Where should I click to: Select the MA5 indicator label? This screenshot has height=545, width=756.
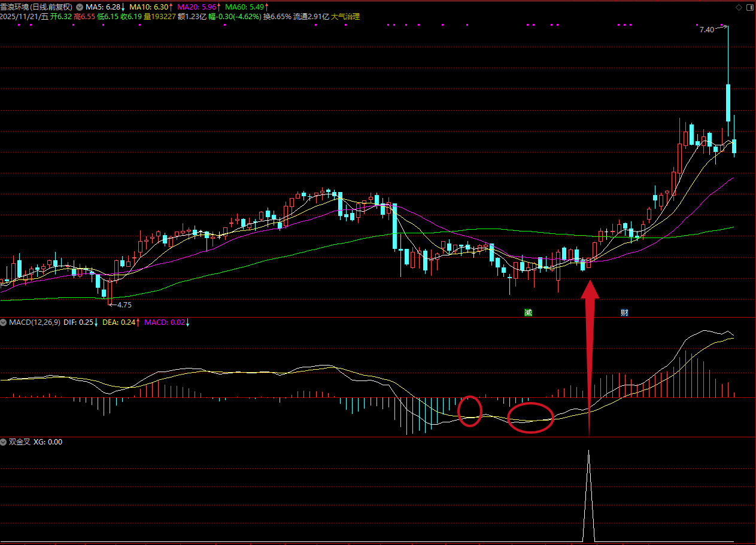click(x=104, y=7)
